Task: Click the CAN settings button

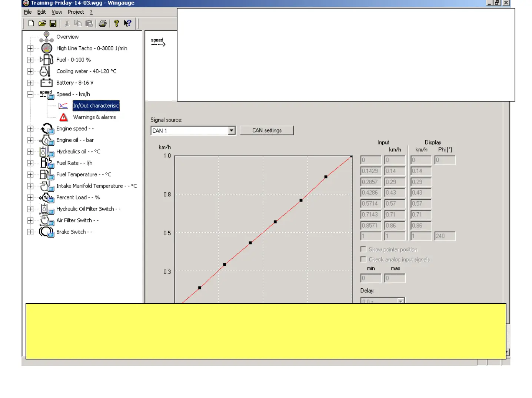Action: click(267, 130)
